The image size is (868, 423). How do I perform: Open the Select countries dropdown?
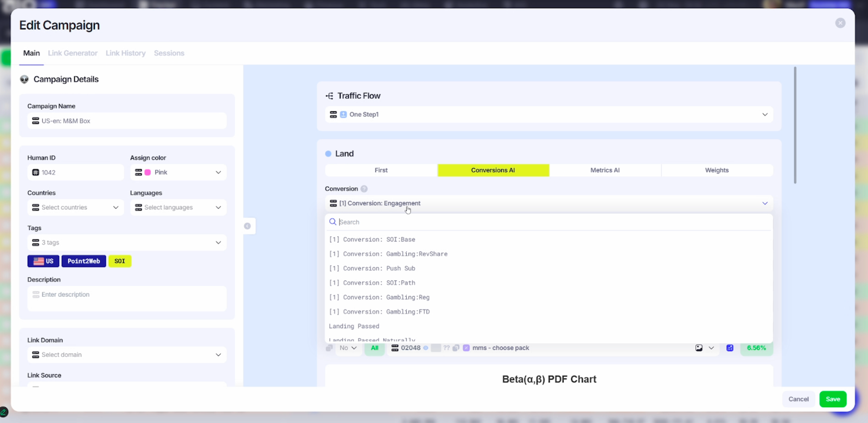tap(75, 208)
